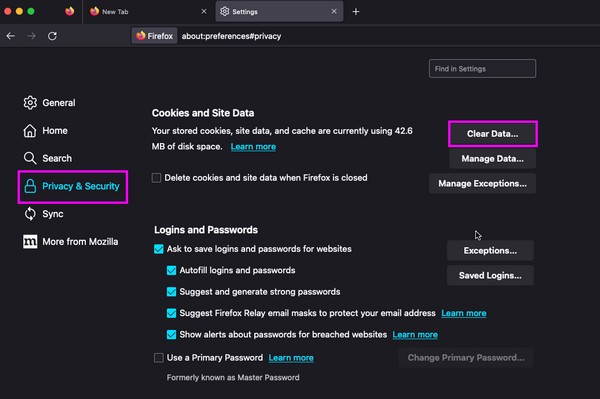Click the Manage Exceptions... button
The width and height of the screenshot is (600, 399).
[483, 184]
